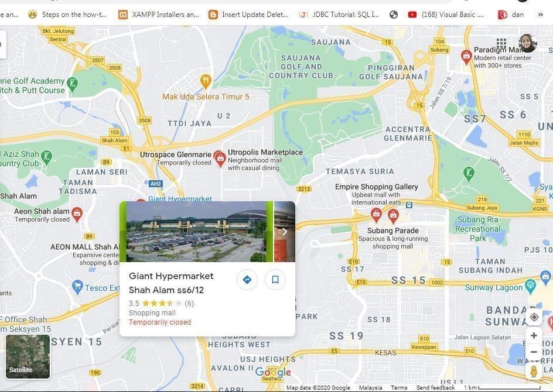Switch to Satellite view thumbnail
Image resolution: width=553 pixels, height=392 pixels.
click(x=28, y=356)
